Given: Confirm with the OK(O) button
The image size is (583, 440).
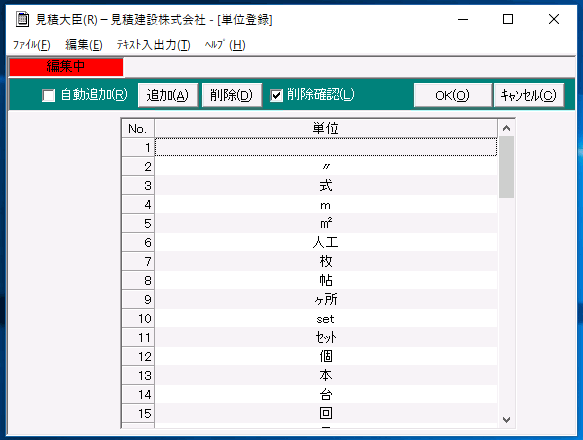Looking at the screenshot, I should pyautogui.click(x=452, y=95).
